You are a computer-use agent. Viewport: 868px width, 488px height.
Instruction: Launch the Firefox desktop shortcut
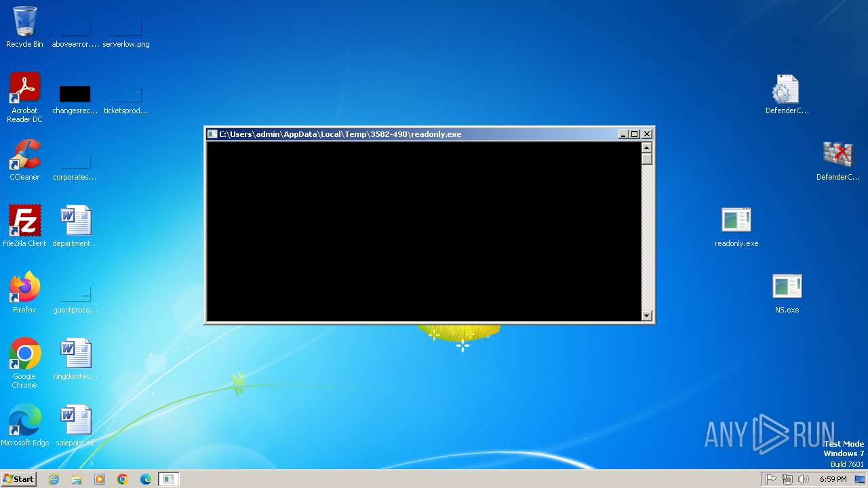24,292
